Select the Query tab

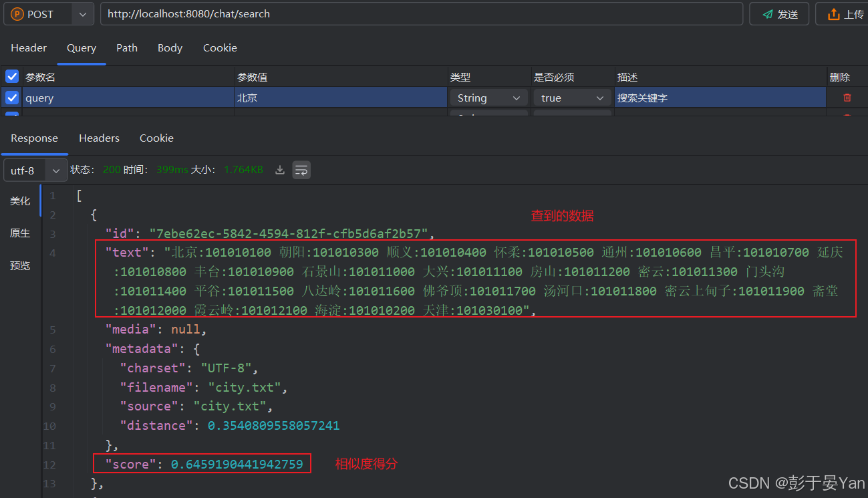82,48
